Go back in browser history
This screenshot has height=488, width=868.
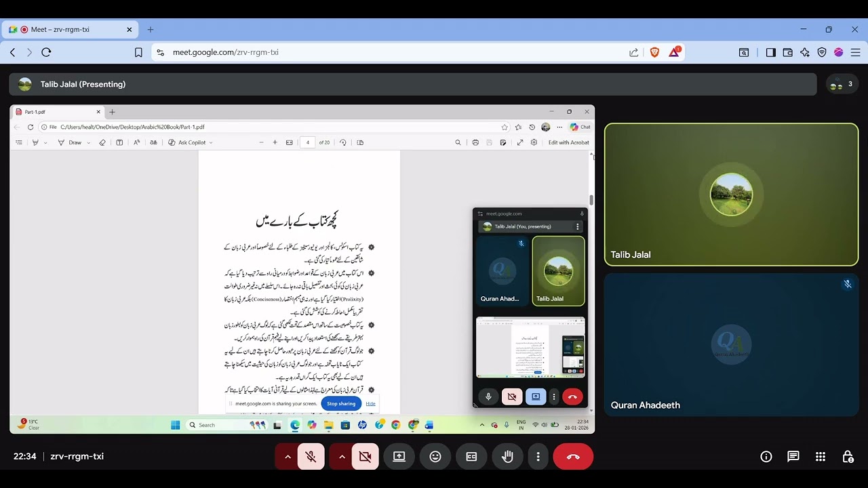(x=12, y=52)
